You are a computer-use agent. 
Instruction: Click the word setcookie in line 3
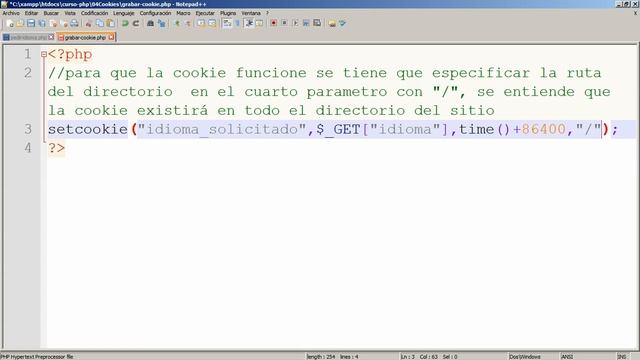click(88, 129)
